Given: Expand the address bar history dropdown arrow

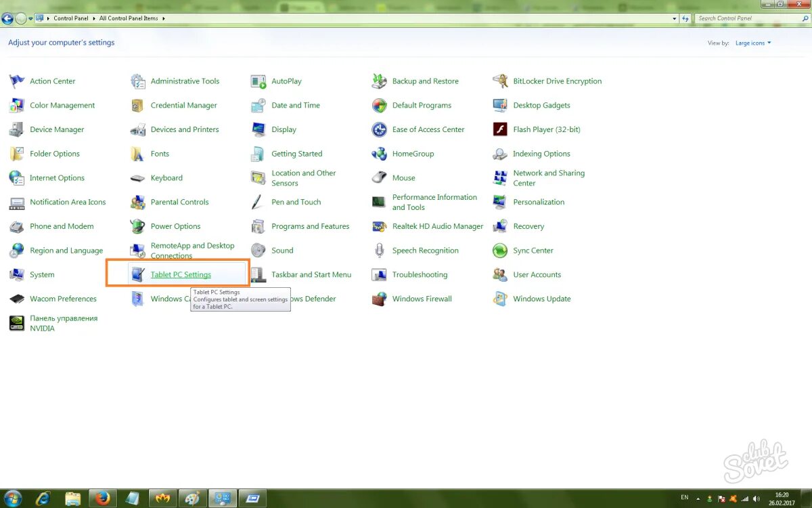Looking at the screenshot, I should pyautogui.click(x=675, y=18).
